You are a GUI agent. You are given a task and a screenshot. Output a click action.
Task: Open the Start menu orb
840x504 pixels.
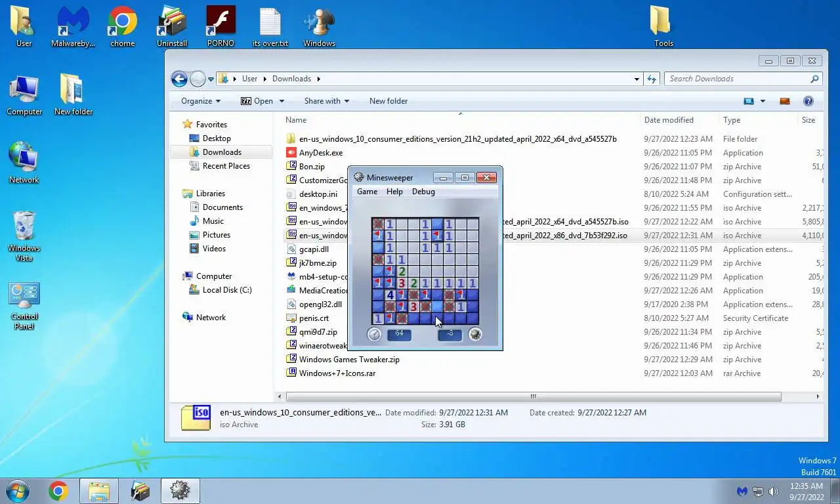point(18,491)
